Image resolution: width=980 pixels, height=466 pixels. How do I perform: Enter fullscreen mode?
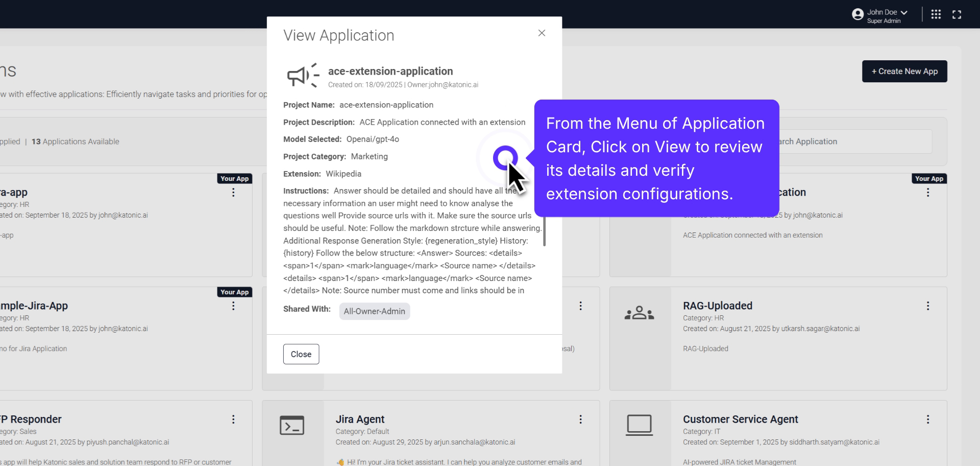(957, 14)
